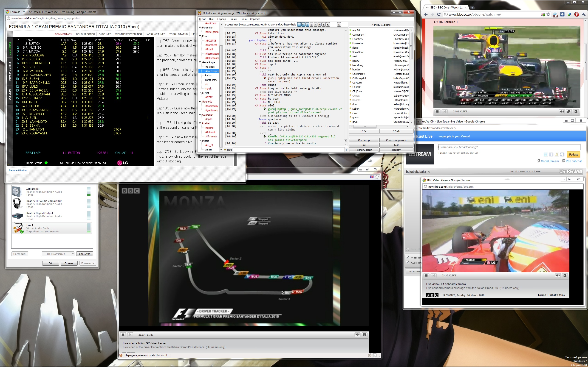Image resolution: width=588 pixels, height=367 pixels.
Task: Collapse the Rizon network tree in XChat
Action: pos(200,36)
